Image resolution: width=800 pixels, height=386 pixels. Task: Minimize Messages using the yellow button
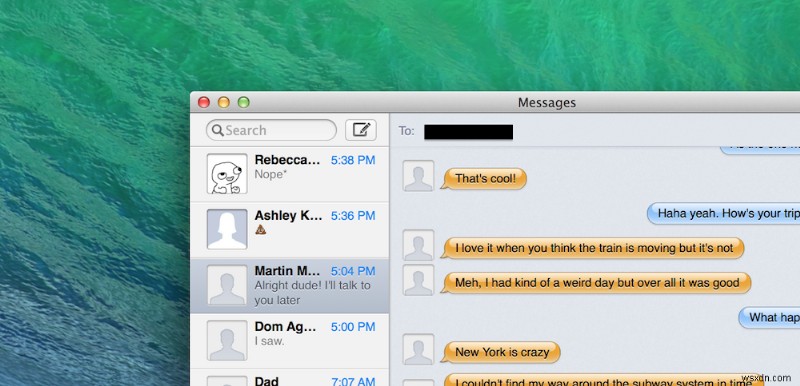point(223,102)
